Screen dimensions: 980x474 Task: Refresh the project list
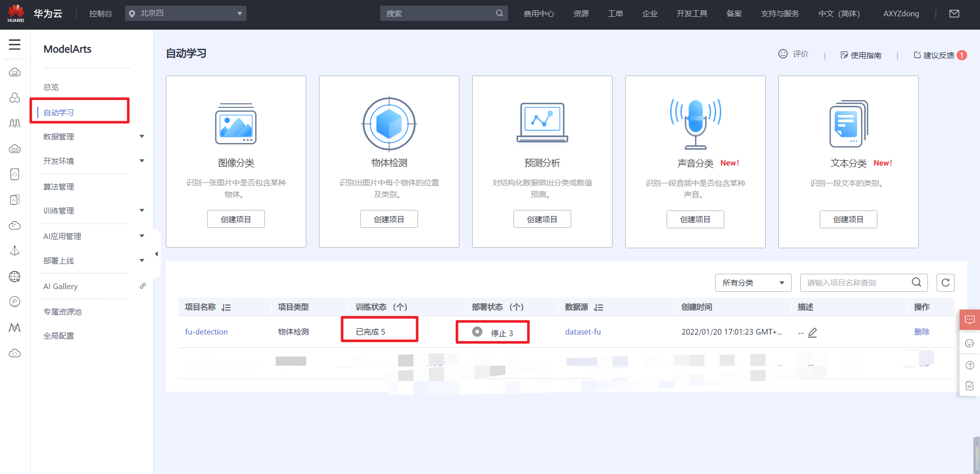945,282
